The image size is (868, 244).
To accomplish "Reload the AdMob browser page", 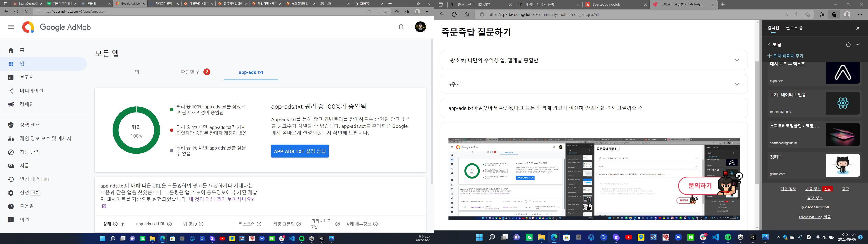I will point(16,12).
